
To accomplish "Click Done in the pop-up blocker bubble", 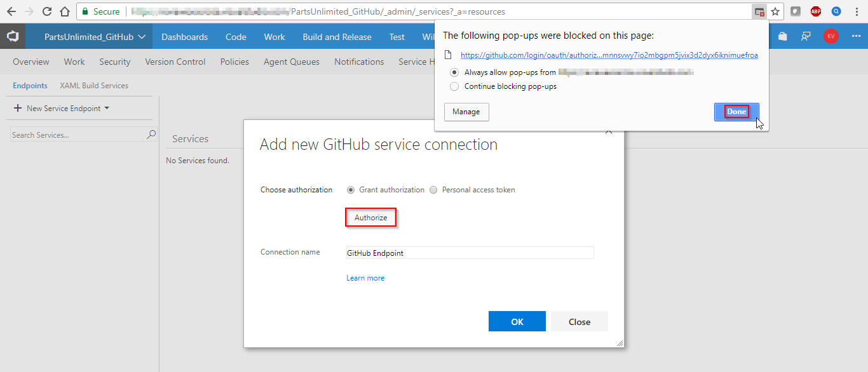I will coord(736,112).
